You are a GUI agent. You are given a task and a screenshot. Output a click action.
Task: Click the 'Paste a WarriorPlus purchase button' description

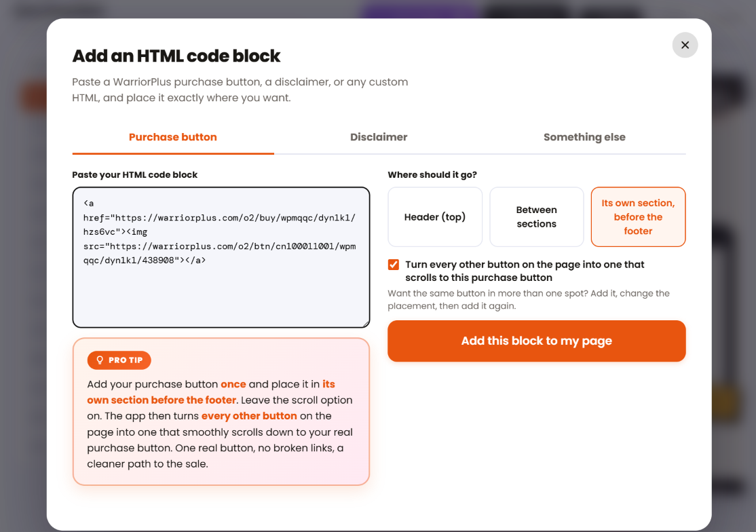tap(240, 90)
